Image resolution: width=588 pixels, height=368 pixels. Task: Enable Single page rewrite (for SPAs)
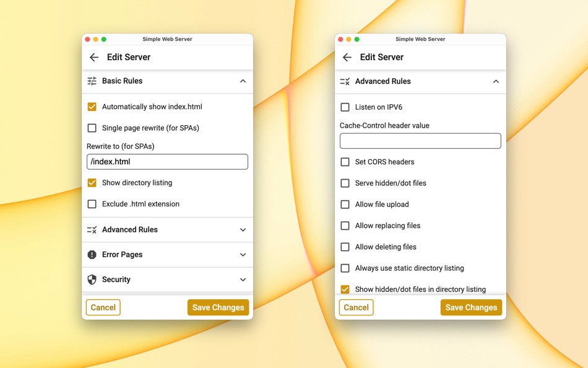coord(92,128)
